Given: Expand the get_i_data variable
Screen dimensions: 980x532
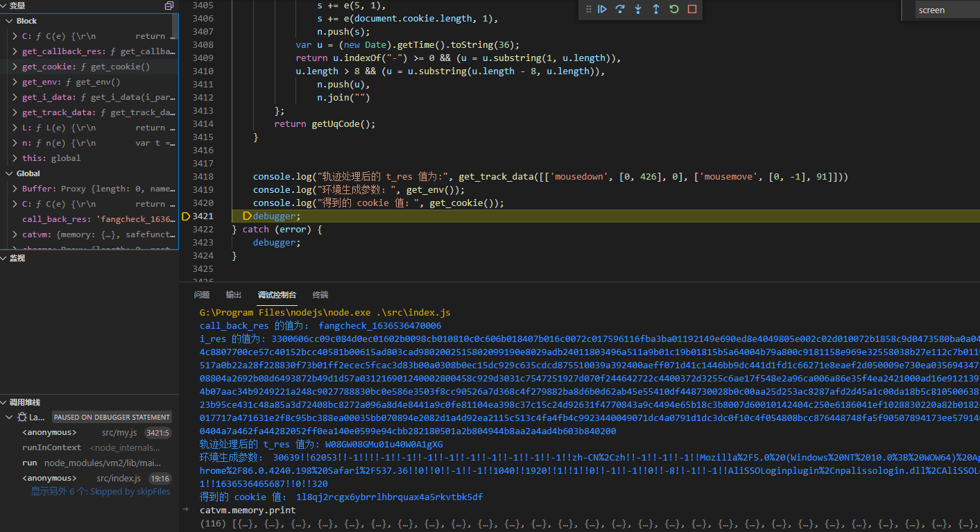Looking at the screenshot, I should click(x=15, y=97).
